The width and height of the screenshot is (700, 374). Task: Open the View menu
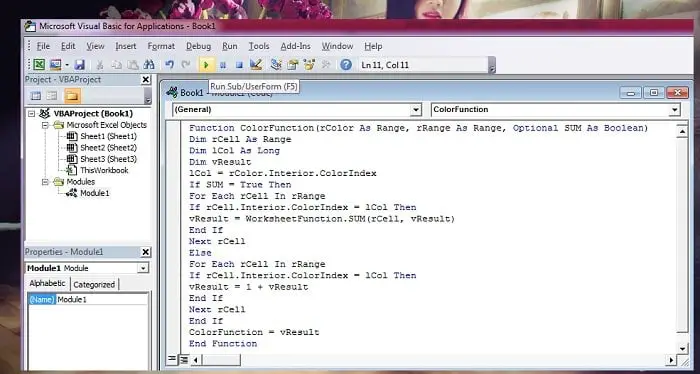pyautogui.click(x=95, y=46)
